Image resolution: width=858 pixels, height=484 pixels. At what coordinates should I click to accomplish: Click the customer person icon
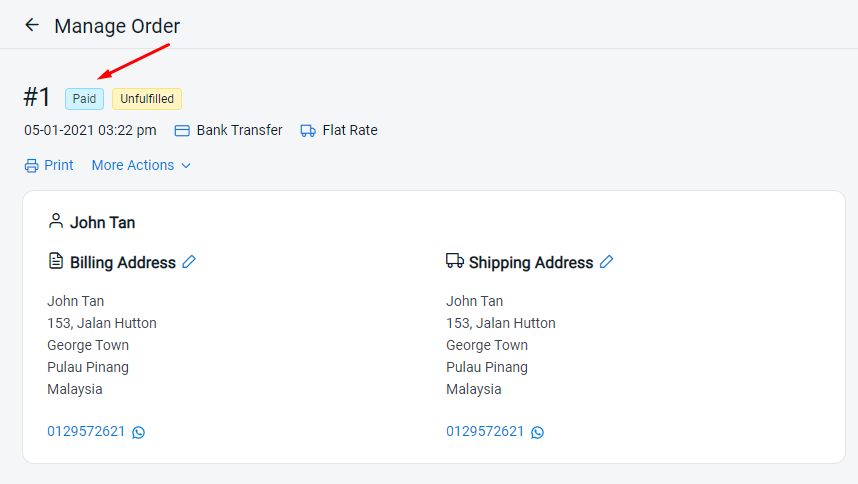[x=56, y=221]
